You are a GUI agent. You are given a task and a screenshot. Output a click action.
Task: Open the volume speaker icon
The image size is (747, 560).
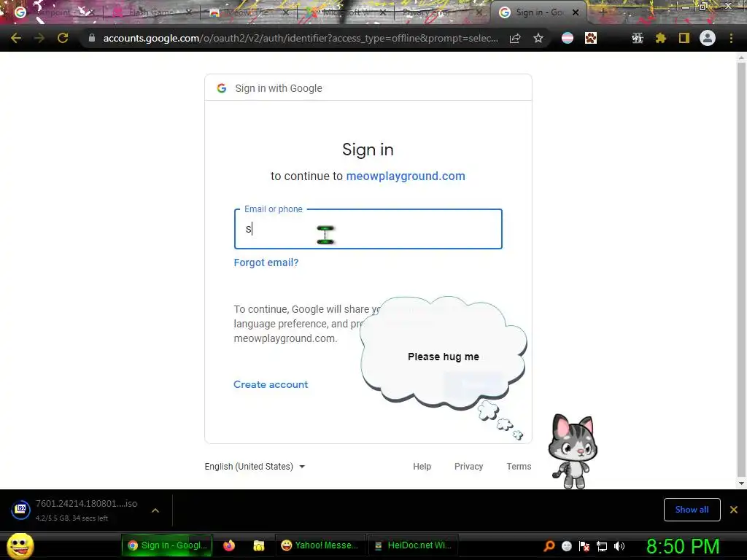(x=619, y=546)
